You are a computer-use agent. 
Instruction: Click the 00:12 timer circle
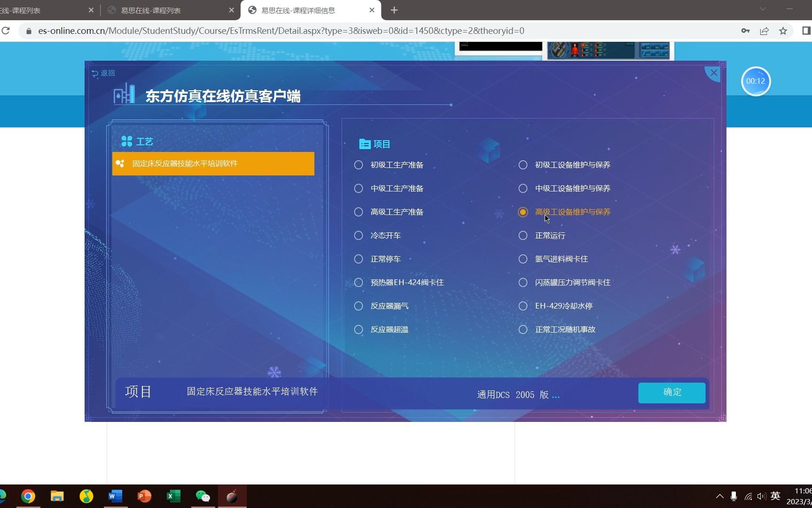click(756, 81)
